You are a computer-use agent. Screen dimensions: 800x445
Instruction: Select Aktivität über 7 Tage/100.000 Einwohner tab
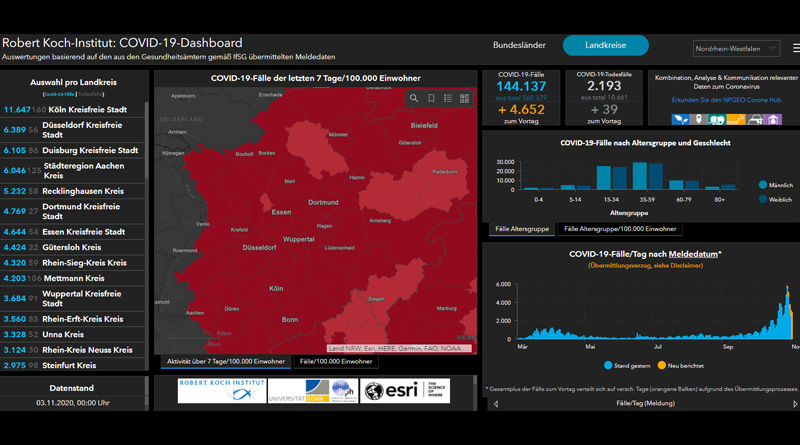226,361
